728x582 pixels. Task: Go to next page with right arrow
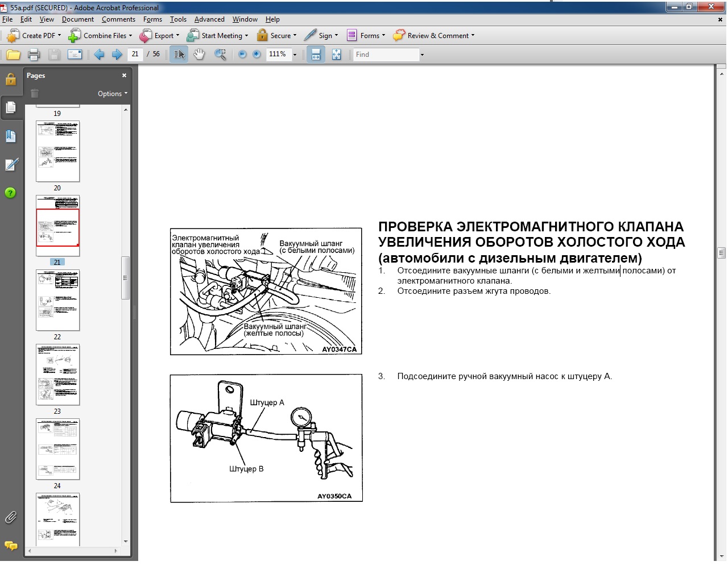(x=117, y=55)
